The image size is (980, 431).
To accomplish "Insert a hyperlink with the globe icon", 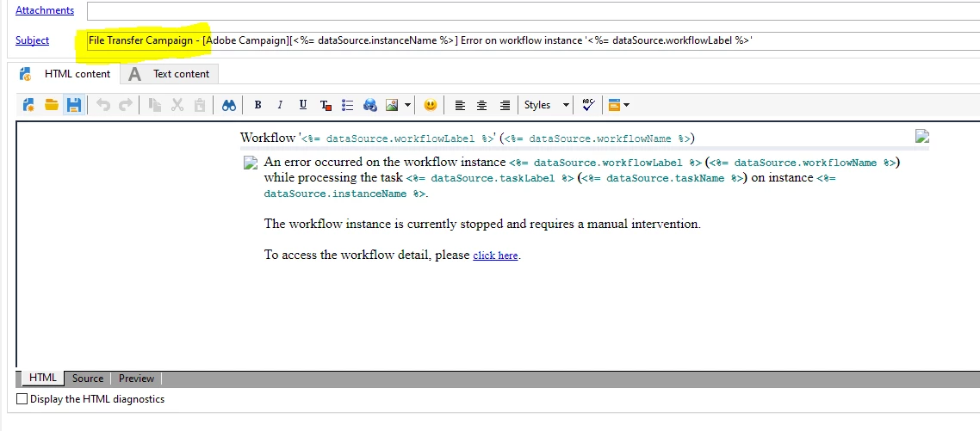I will [x=370, y=105].
